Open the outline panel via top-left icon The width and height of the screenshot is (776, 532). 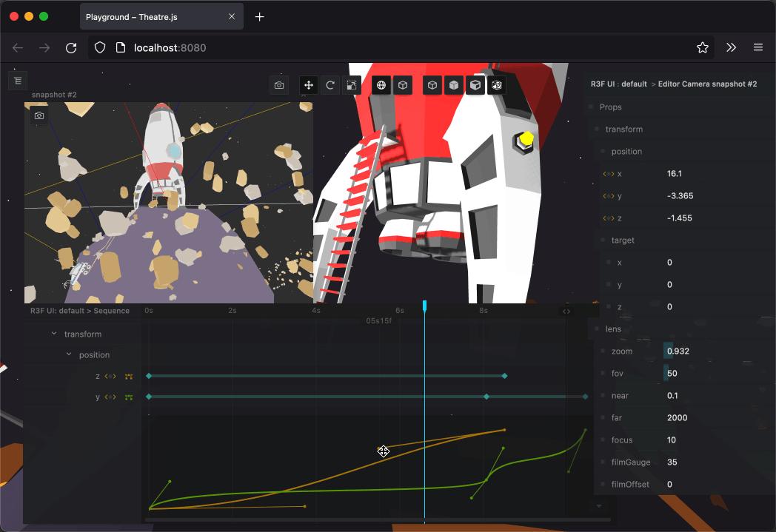[x=17, y=81]
